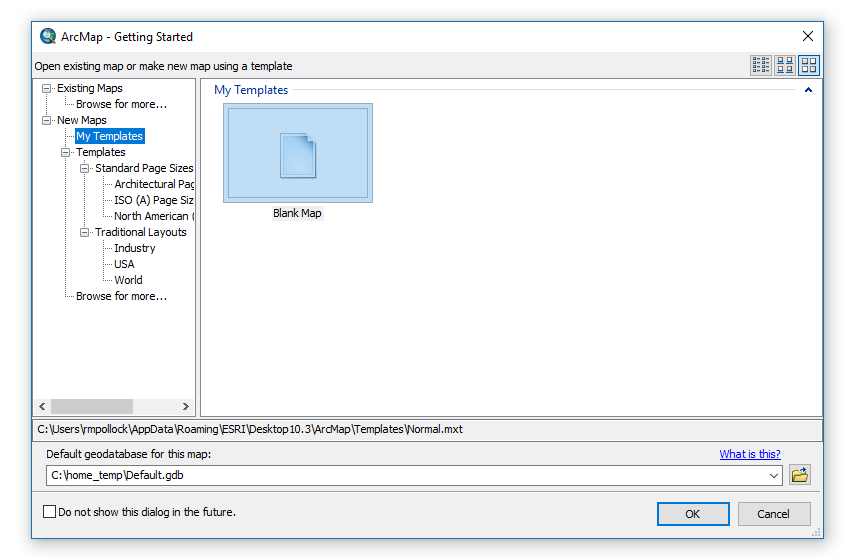The image size is (859, 558).
Task: Toggle 'Do not show this dialog' checkbox
Action: coord(49,511)
